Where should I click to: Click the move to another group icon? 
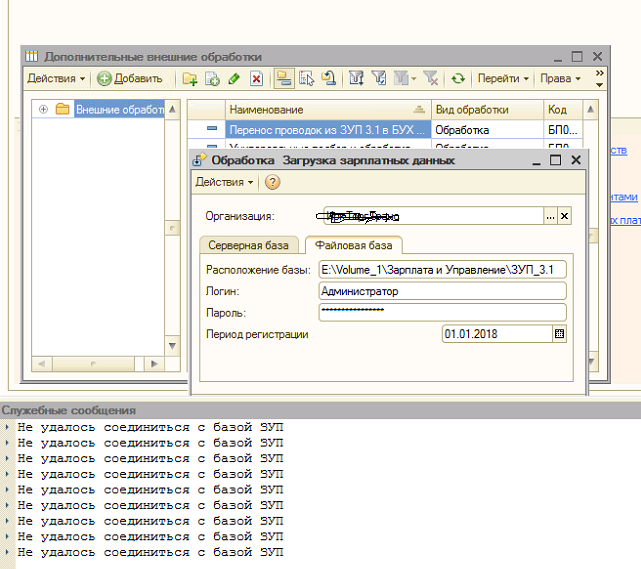[329, 78]
